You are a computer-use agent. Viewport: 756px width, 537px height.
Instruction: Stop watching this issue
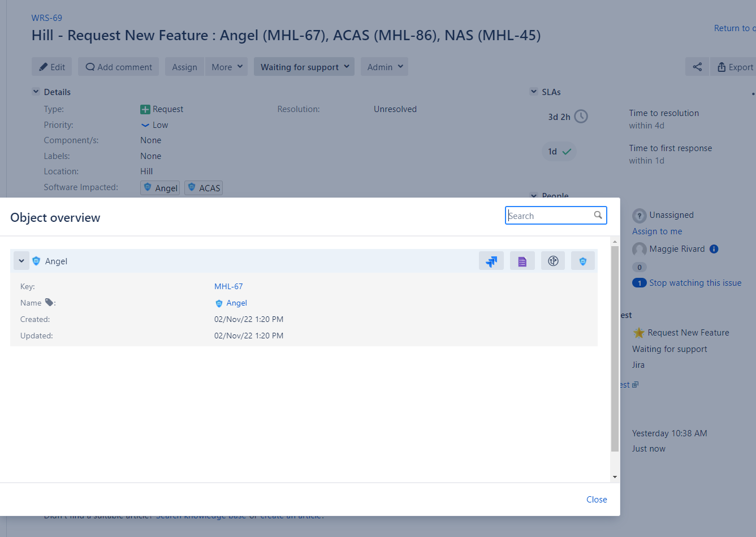click(x=695, y=282)
